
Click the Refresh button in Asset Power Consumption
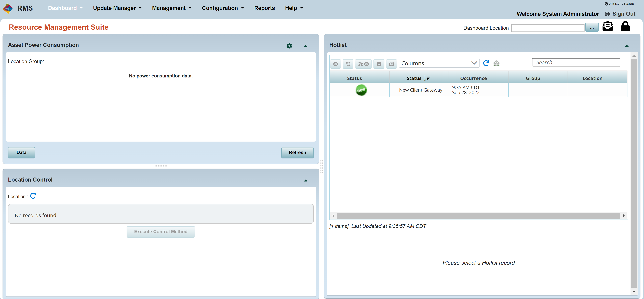[297, 153]
